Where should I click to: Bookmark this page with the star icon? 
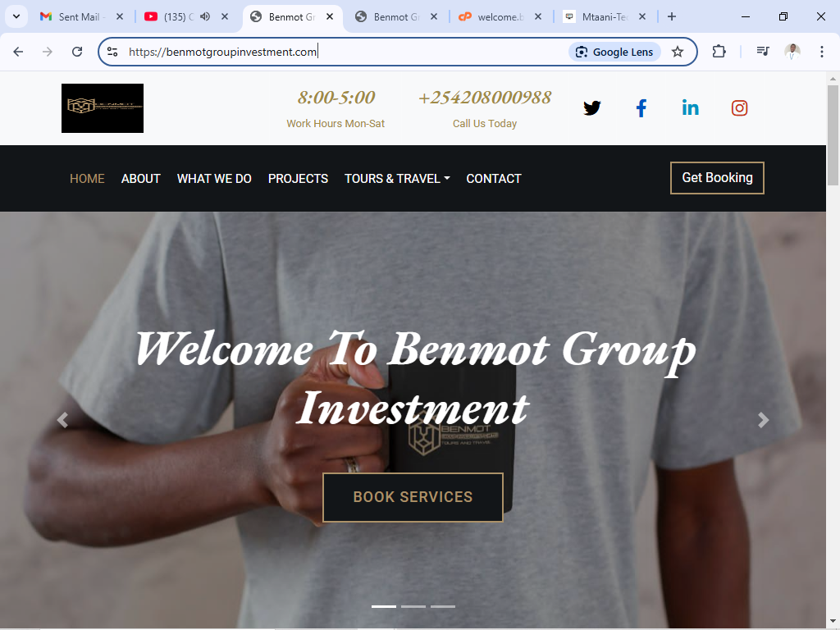coord(678,52)
